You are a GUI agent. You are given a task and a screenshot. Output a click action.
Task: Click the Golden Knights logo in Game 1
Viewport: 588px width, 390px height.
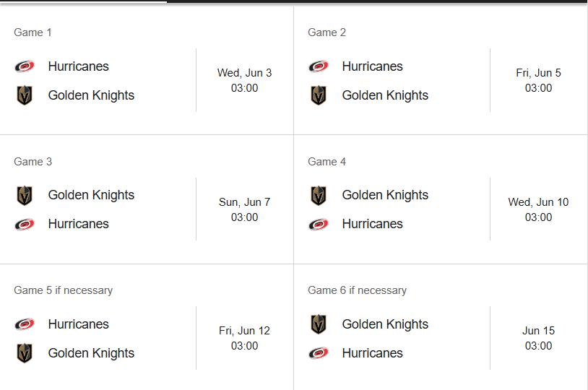tap(25, 95)
